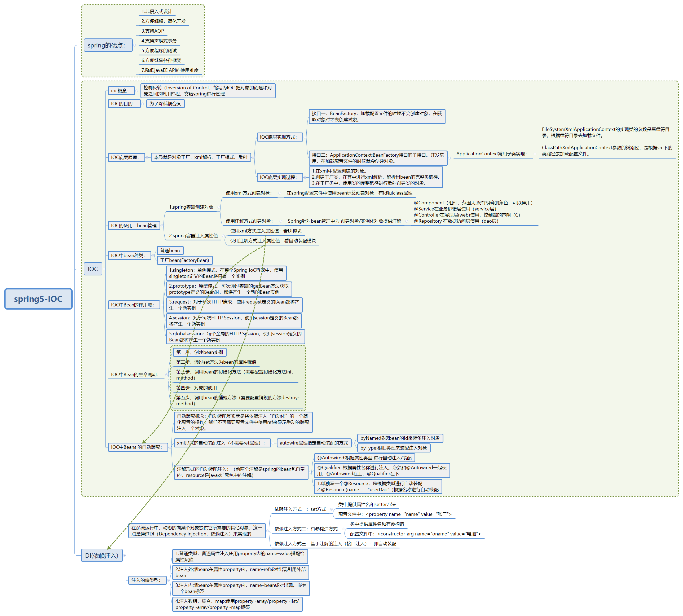Collapse toggle after ApplicationContext常用子类实现
The height and width of the screenshot is (616, 683).
(x=535, y=154)
